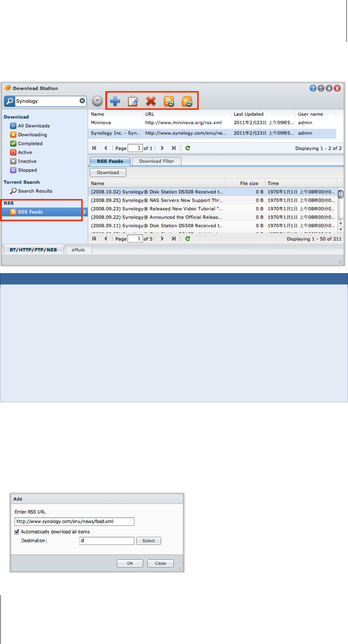Click the search magnifier icon in search box
Viewport: 348px width, 644px height.
click(x=10, y=101)
